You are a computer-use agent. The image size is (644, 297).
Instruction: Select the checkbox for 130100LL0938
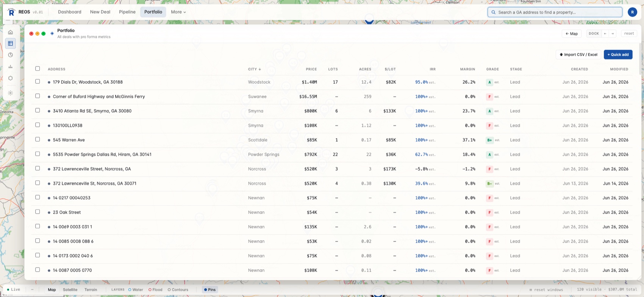tap(38, 125)
